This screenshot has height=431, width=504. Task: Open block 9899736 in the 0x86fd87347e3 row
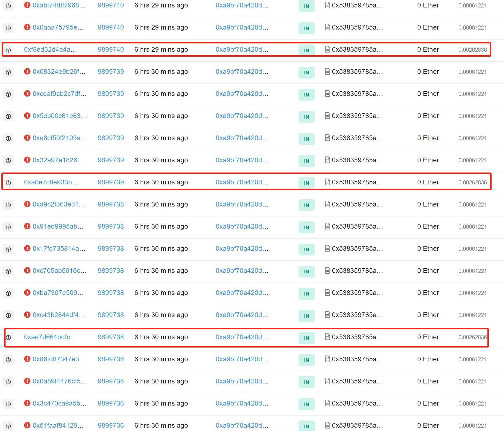111,359
